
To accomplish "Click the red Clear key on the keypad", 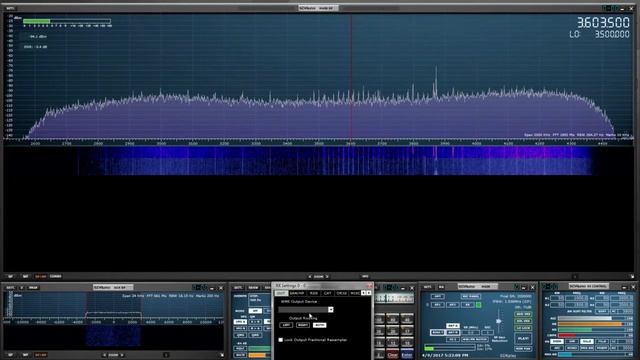I will tap(392, 355).
